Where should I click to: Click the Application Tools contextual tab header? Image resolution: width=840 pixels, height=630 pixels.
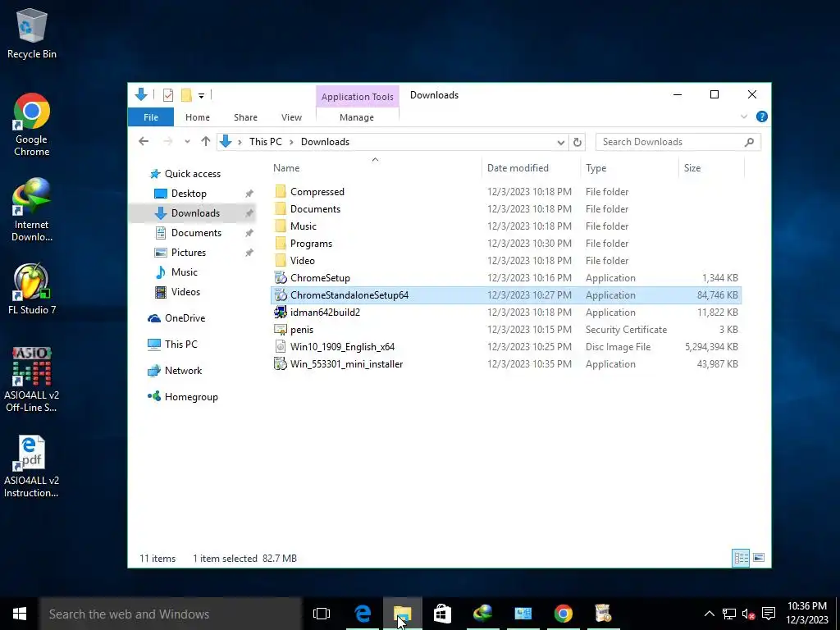[x=358, y=97]
